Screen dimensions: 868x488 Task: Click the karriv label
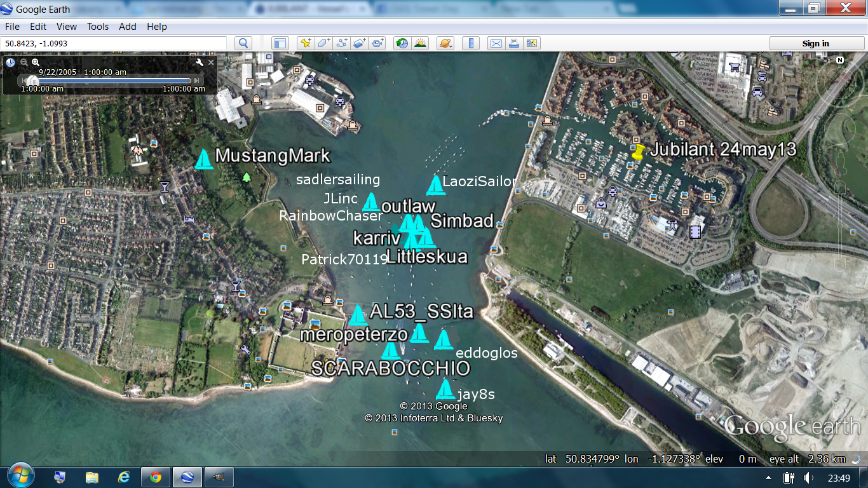377,238
